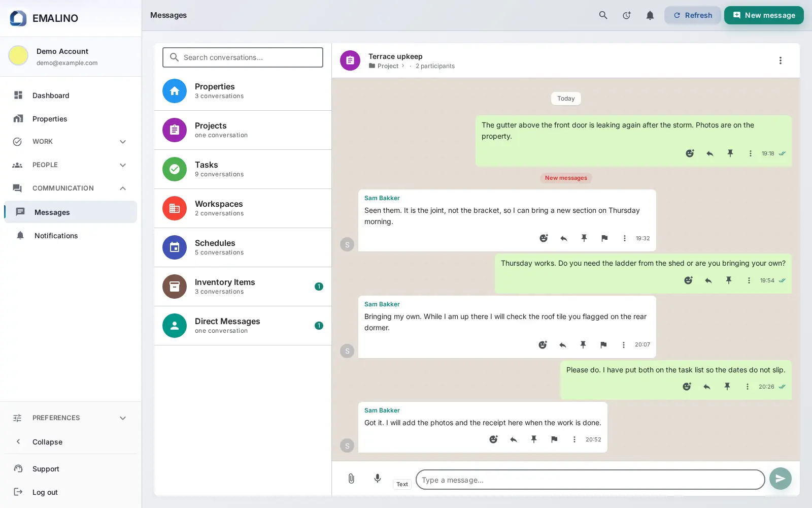
Task: Click the Project breadcrumb link in the header
Action: pyautogui.click(x=388, y=66)
